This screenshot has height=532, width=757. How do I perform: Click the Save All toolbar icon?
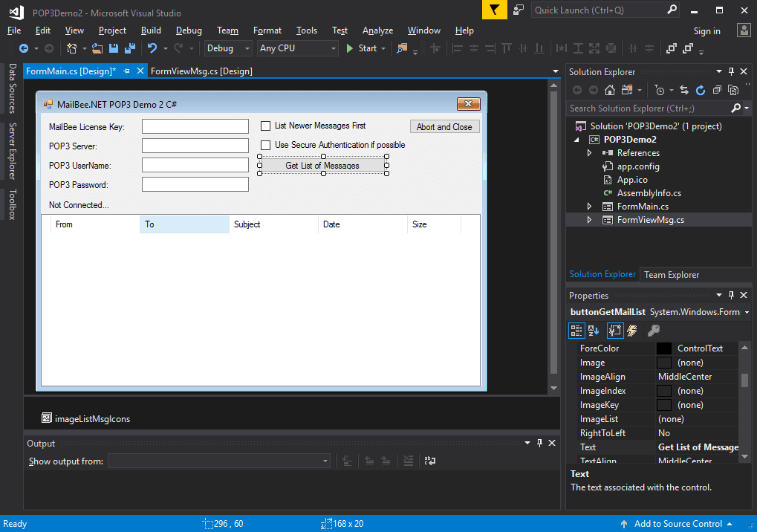pyautogui.click(x=130, y=48)
